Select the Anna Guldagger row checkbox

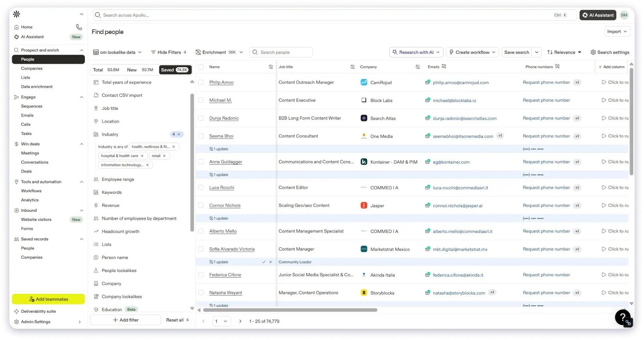coord(201,162)
